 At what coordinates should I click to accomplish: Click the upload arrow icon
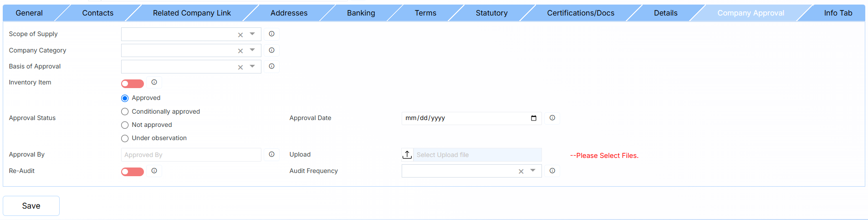pos(407,155)
